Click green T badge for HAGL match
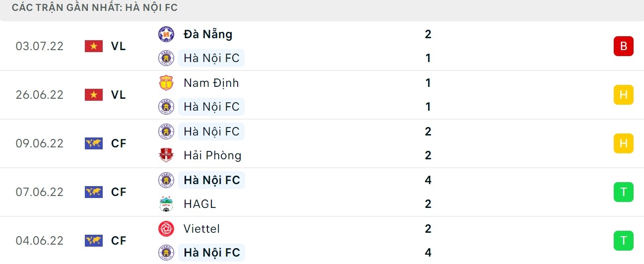The width and height of the screenshot is (644, 264). (623, 192)
